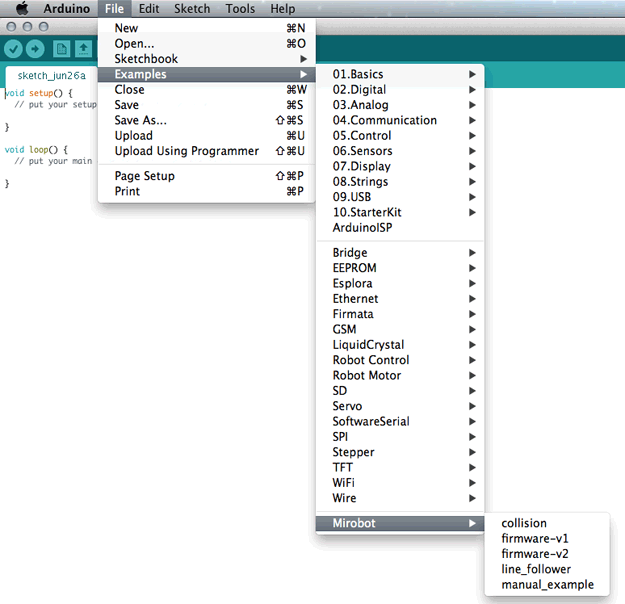Expand the EEPROM library examples

pos(400,268)
